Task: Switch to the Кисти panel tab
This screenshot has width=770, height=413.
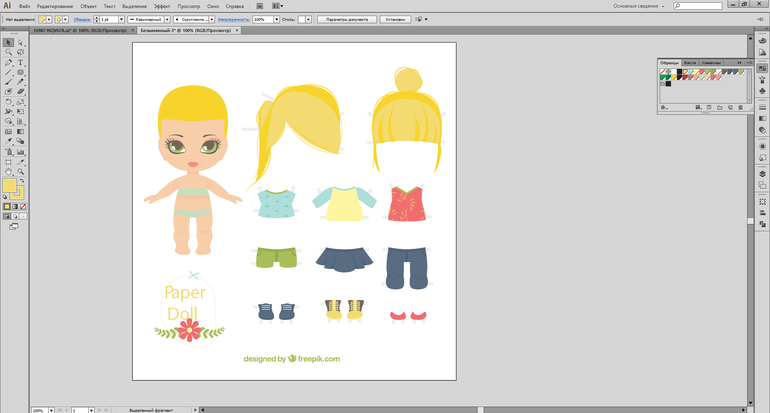Action: tap(690, 62)
